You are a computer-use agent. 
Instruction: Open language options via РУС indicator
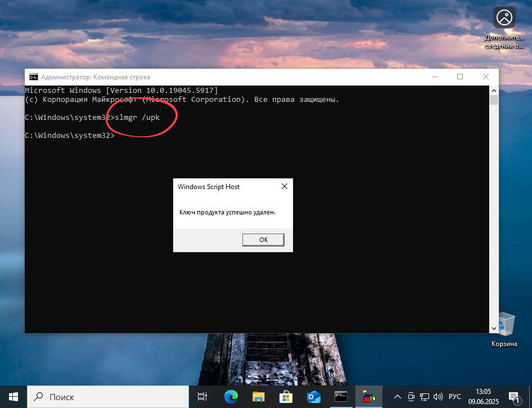click(x=454, y=397)
